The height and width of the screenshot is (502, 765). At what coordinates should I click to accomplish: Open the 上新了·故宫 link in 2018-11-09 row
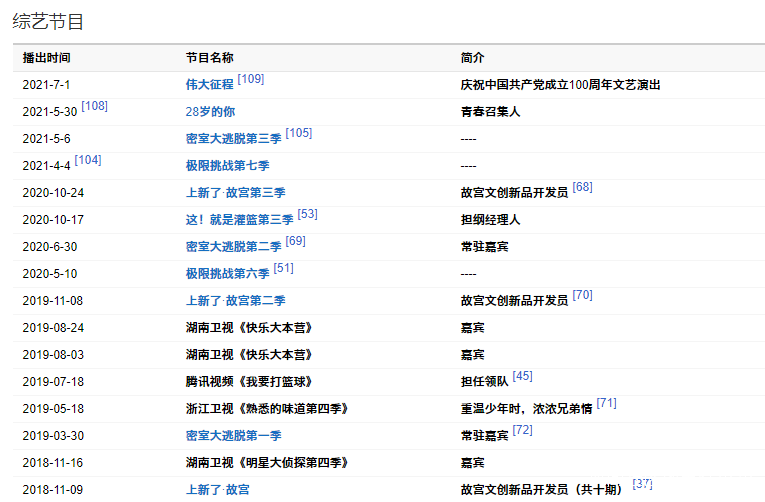coord(218,490)
